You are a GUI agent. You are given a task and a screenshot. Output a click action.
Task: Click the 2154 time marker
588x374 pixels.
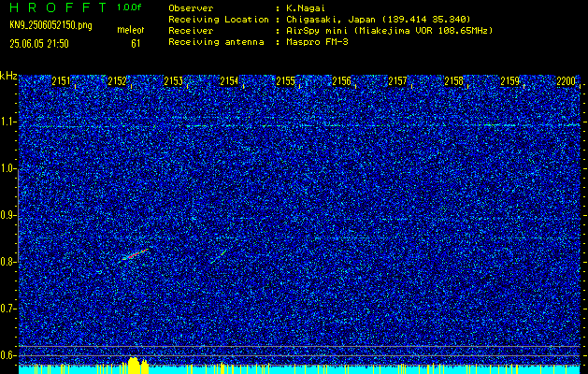point(229,81)
